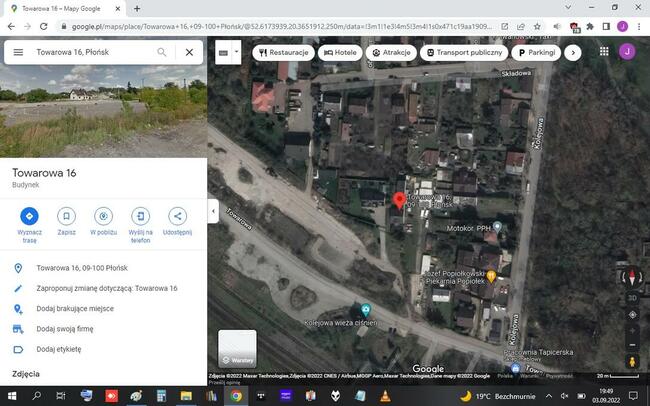This screenshot has width=650, height=406.
Task: Close the Towarowa 16 – Mapy Google tab
Action: 118,9
